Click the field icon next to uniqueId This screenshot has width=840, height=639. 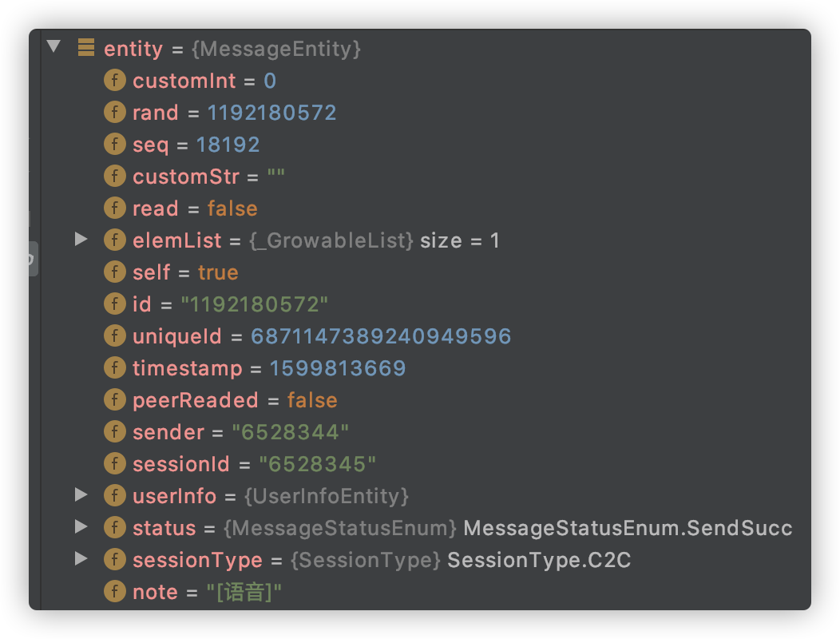115,335
